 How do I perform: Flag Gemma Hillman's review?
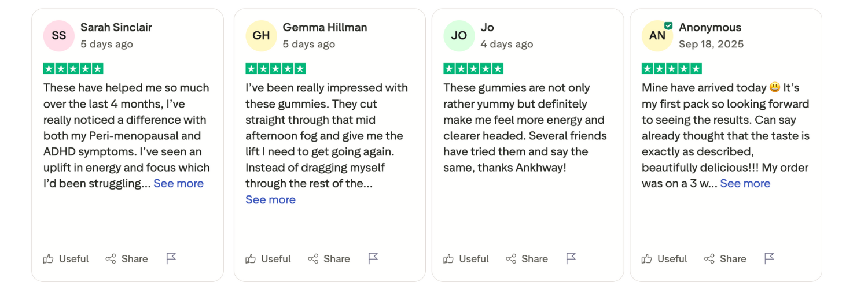click(x=373, y=259)
